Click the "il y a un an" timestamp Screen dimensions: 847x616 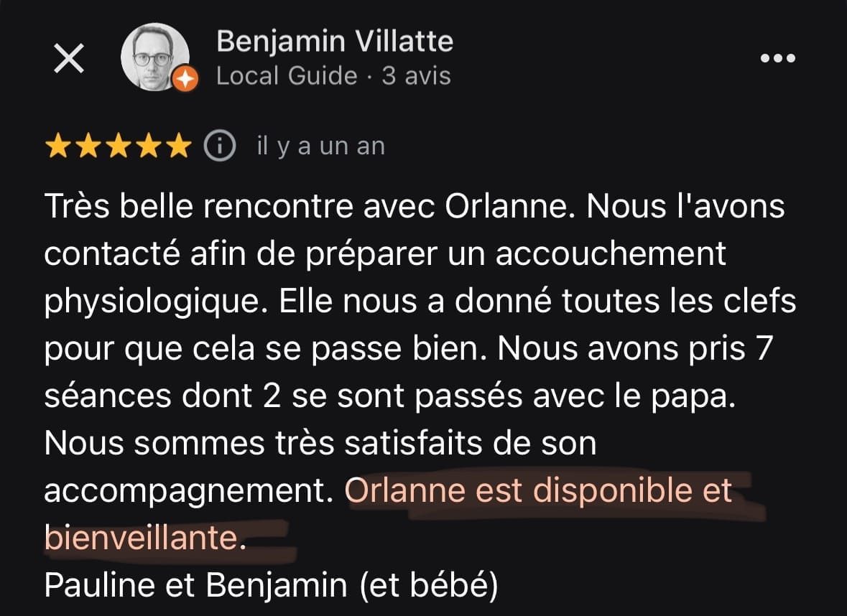[320, 146]
